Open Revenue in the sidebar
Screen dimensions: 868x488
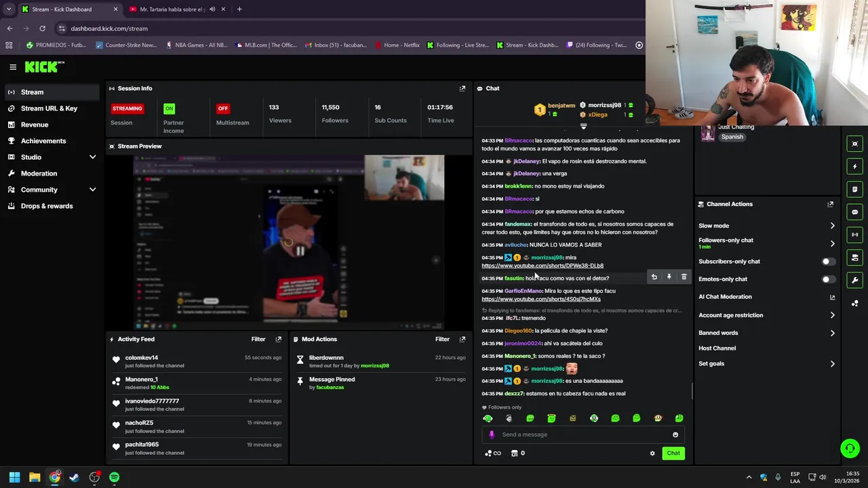tap(52, 125)
